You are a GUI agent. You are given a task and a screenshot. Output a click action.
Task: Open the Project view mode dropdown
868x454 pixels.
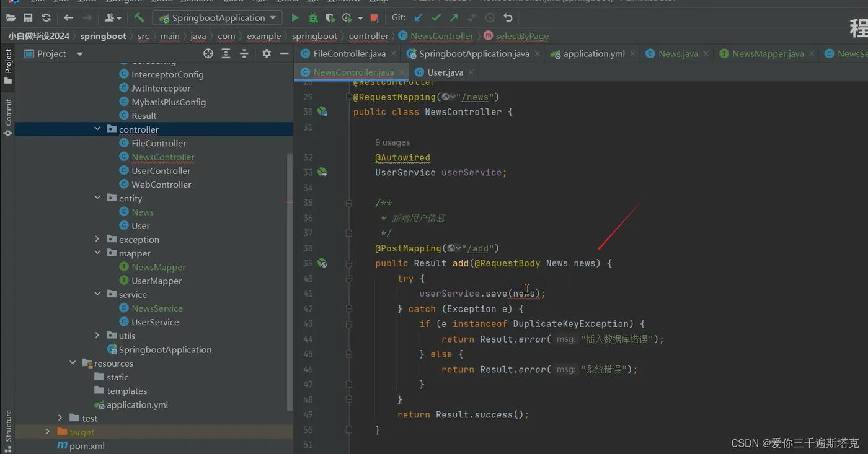(79, 54)
